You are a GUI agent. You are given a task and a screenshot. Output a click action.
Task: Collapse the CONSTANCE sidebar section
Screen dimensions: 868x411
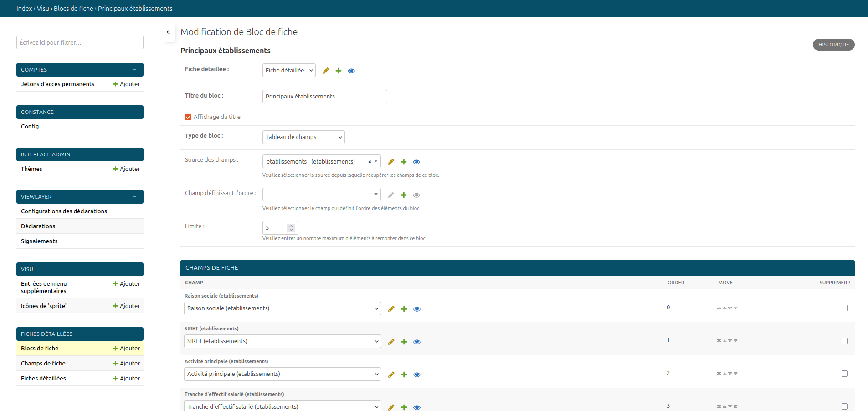pyautogui.click(x=134, y=112)
